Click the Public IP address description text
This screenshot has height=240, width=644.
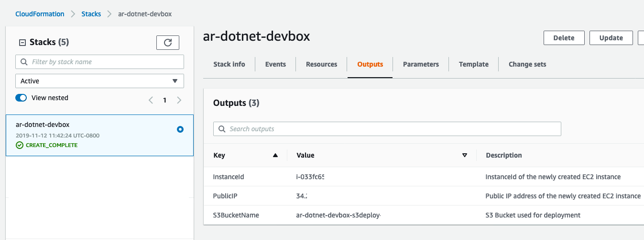tap(563, 196)
